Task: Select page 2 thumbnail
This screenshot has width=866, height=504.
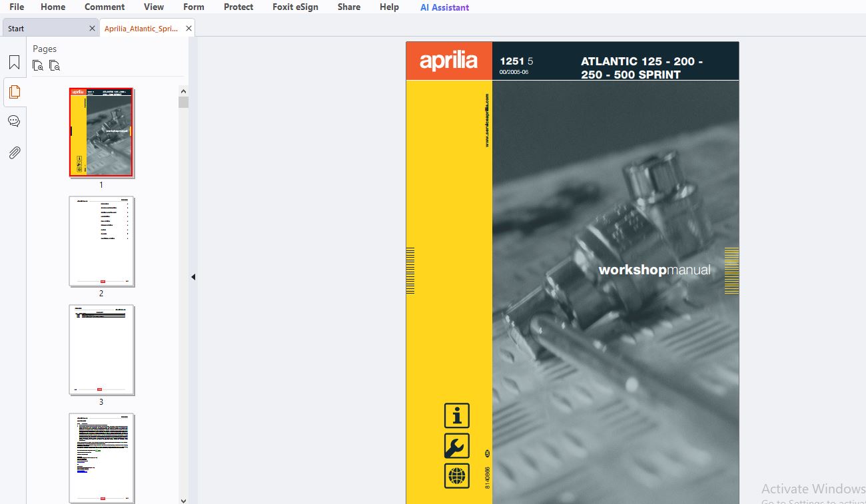Action: 102,241
